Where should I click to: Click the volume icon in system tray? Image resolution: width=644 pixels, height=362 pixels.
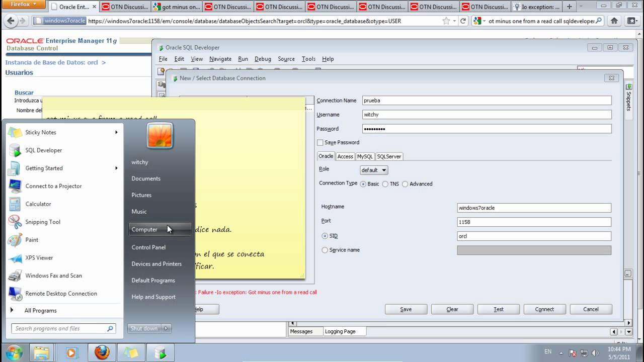pos(595,353)
